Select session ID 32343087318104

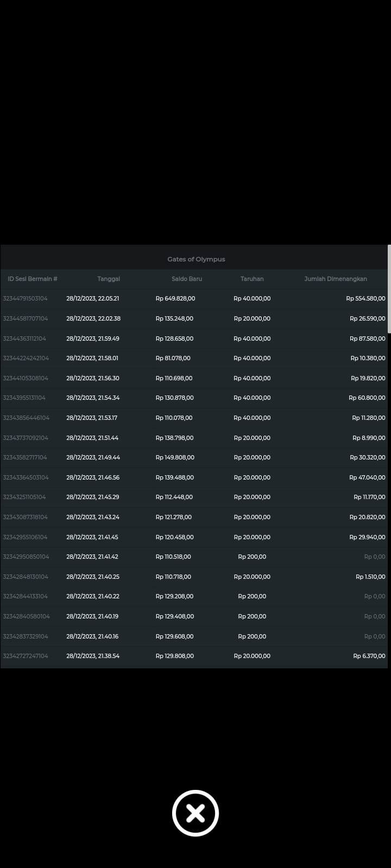(25, 517)
